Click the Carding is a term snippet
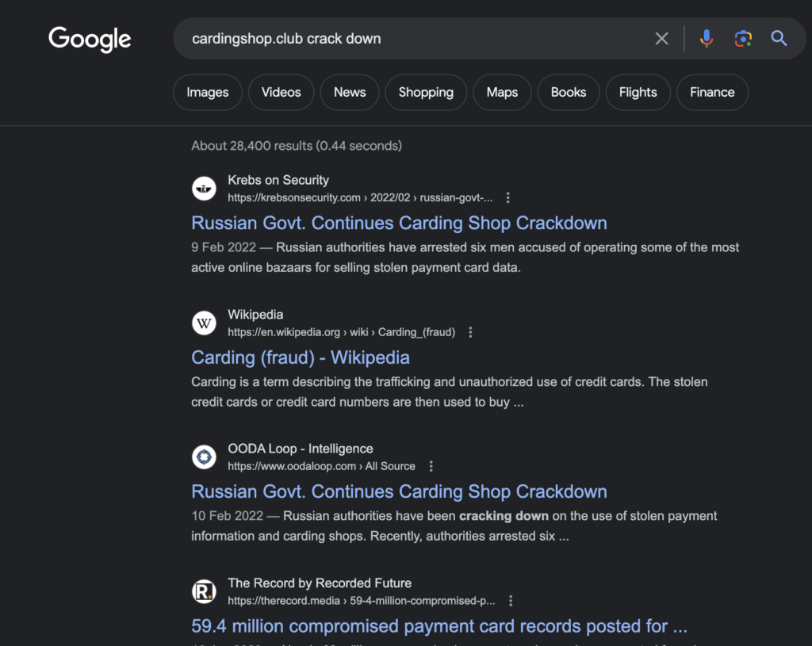The image size is (812, 646). pos(450,392)
